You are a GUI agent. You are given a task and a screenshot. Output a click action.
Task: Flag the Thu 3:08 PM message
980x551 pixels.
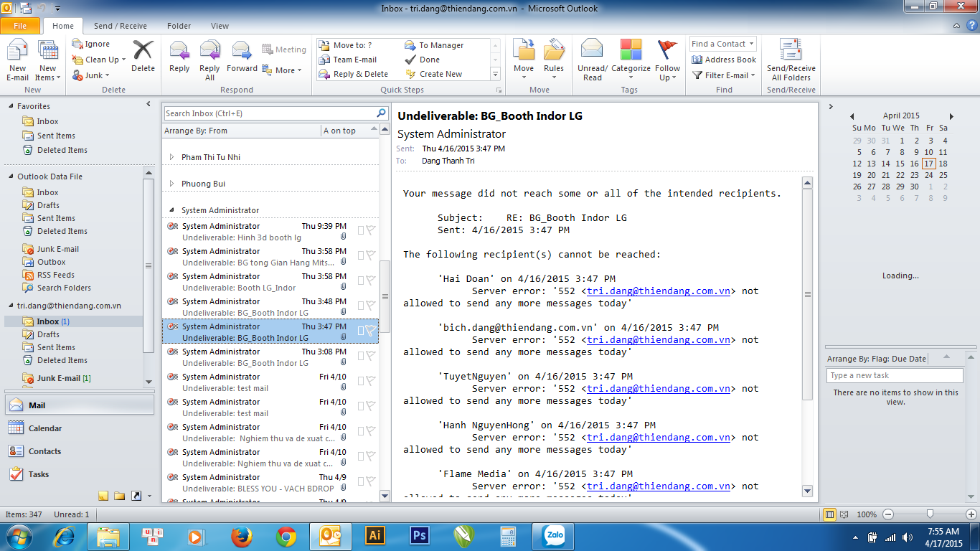371,356
